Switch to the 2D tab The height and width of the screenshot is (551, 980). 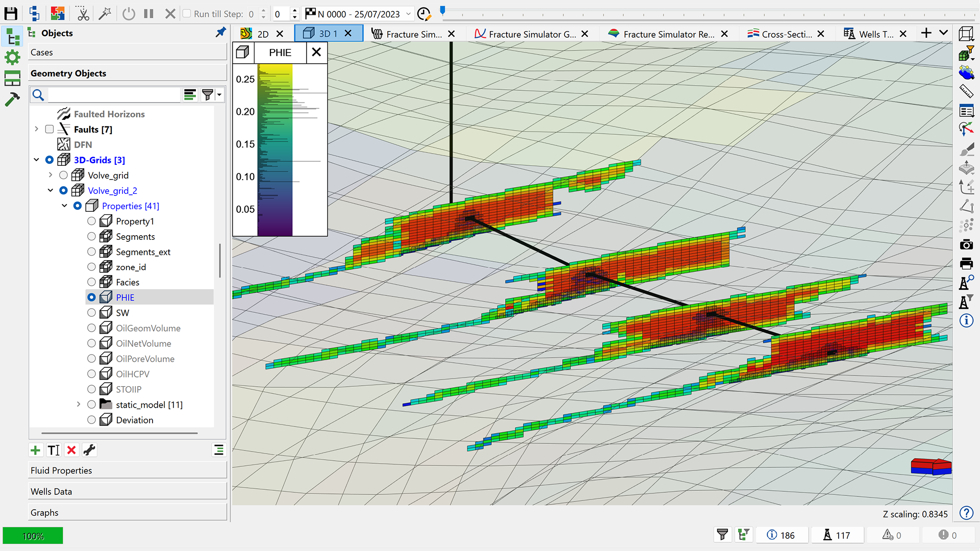click(x=262, y=34)
